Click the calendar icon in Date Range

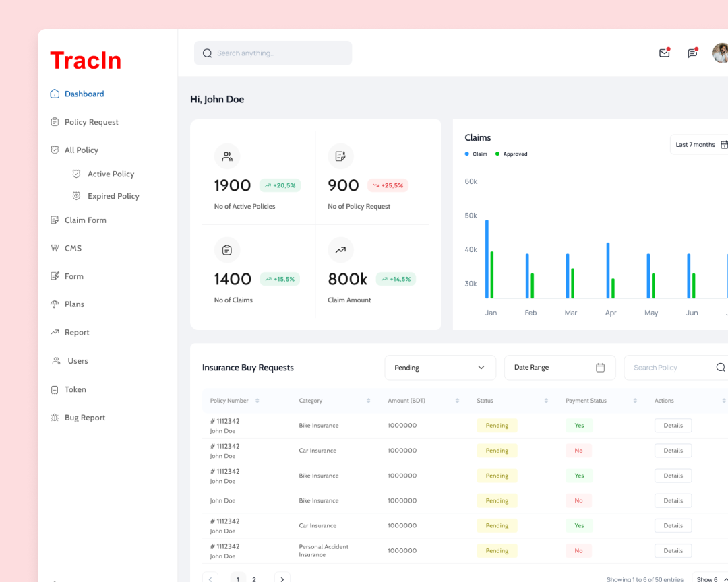601,368
